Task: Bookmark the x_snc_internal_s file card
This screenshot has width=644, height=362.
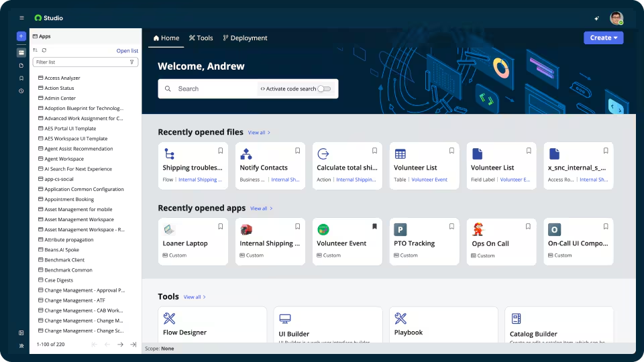Action: point(606,151)
